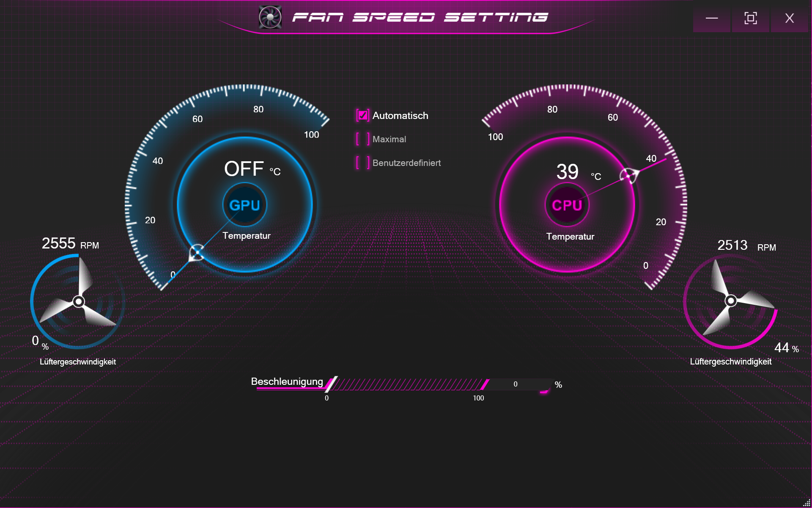Click the magenta CPU center badge
This screenshot has height=508, width=812.
(x=567, y=205)
